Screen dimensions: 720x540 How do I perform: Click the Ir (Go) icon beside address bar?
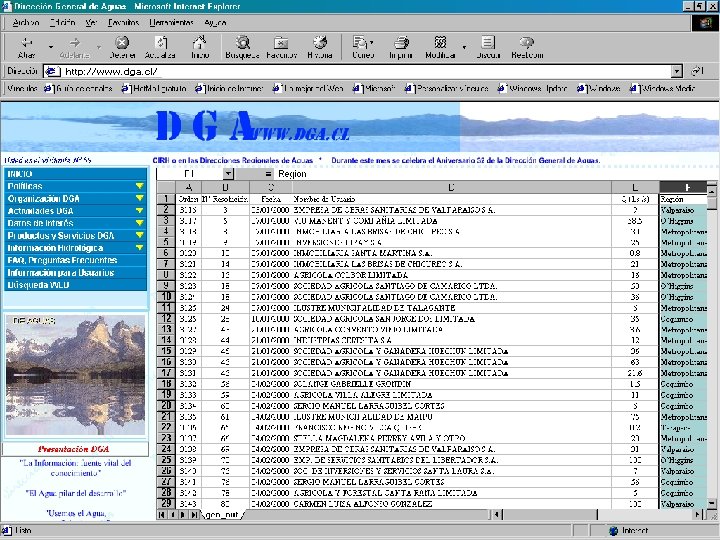(x=697, y=71)
